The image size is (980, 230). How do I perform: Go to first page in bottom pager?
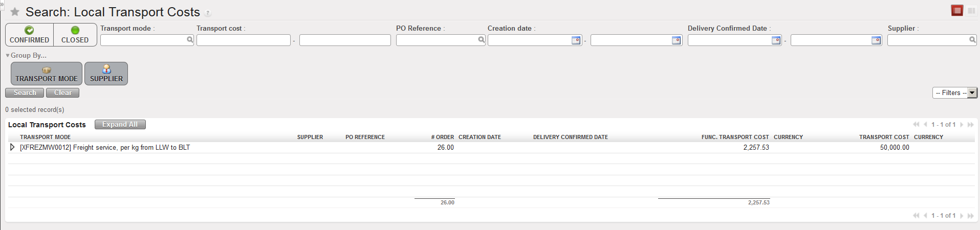[x=916, y=215]
